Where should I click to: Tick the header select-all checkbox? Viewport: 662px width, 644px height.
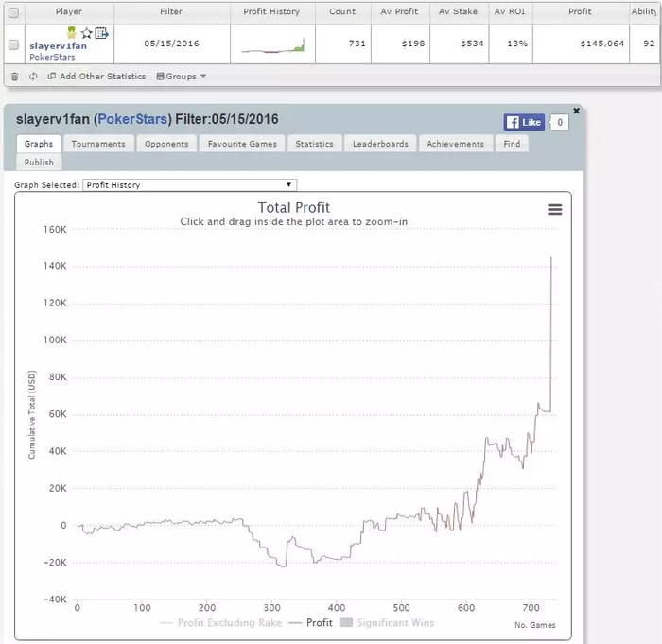13,12
